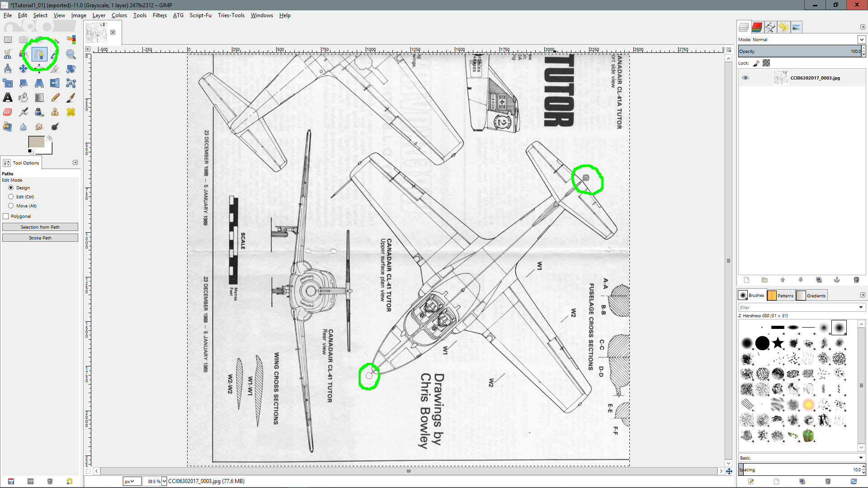Select Move (Alt) path mode
This screenshot has width=868, height=488.
coord(11,206)
